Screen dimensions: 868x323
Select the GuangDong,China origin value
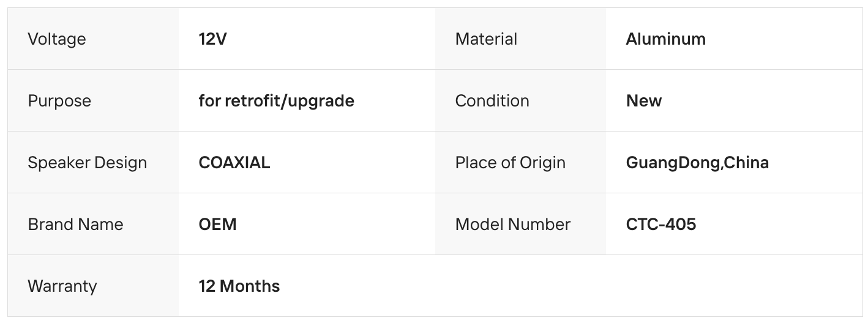coord(697,163)
